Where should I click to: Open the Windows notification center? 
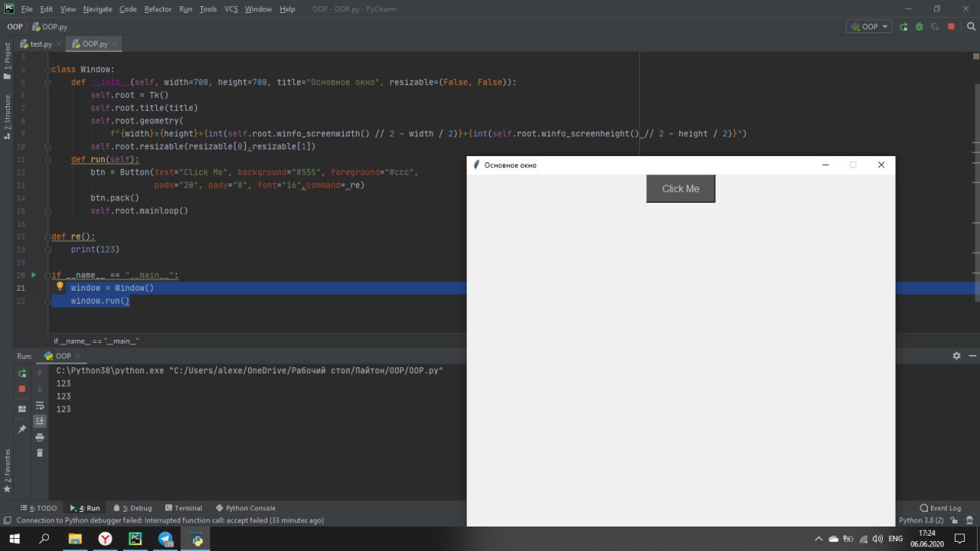(x=959, y=539)
